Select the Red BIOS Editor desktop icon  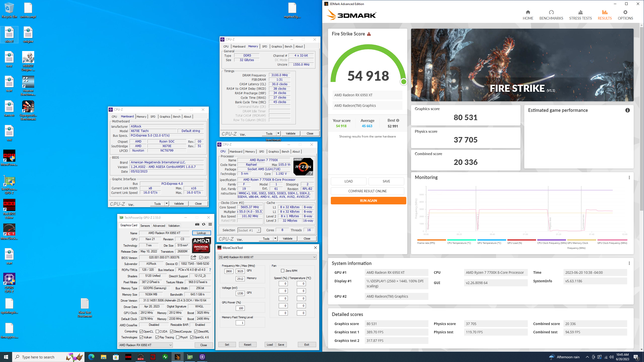pos(9,209)
